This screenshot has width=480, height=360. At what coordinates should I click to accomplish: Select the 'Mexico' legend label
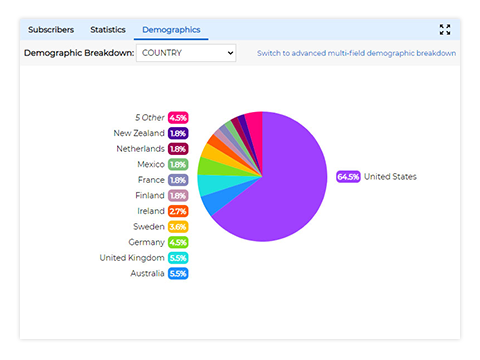tap(151, 164)
